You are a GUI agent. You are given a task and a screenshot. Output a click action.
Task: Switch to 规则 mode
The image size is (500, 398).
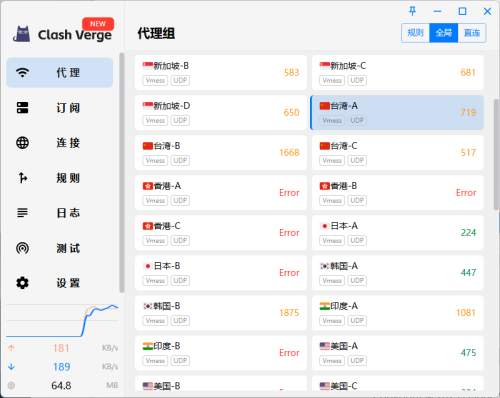(x=415, y=33)
